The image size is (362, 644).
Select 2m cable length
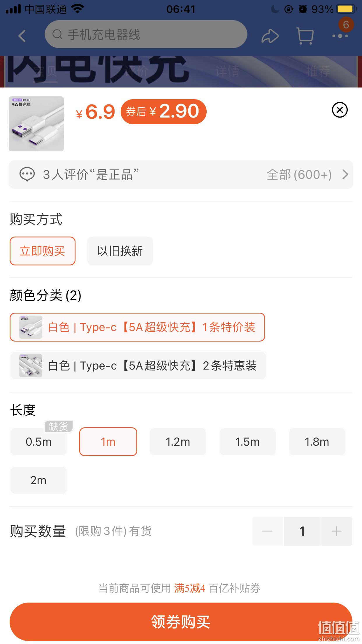(38, 480)
